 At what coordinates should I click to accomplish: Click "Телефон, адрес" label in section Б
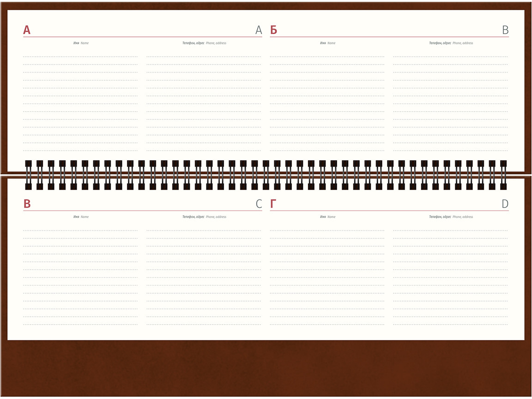click(440, 43)
